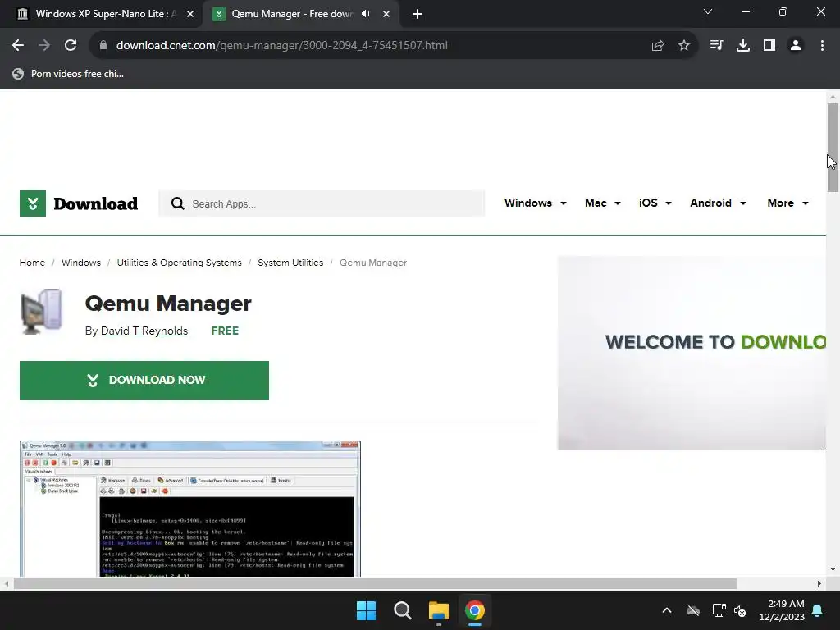Image resolution: width=840 pixels, height=630 pixels.
Task: Open David T Reynolds developer link
Action: pyautogui.click(x=144, y=331)
